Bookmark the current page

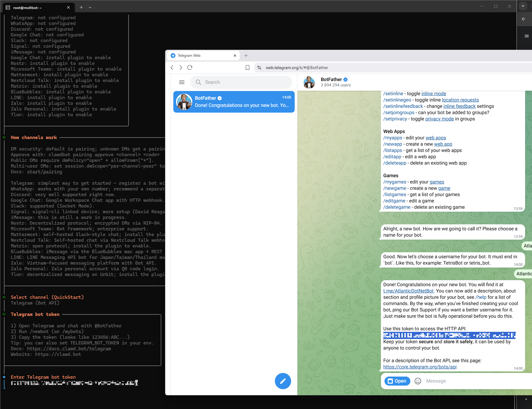247,68
